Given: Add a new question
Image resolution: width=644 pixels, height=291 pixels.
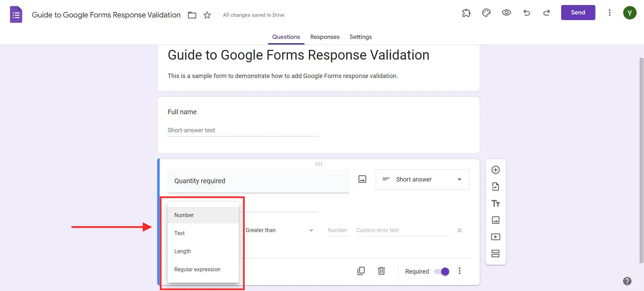Looking at the screenshot, I should [x=496, y=170].
